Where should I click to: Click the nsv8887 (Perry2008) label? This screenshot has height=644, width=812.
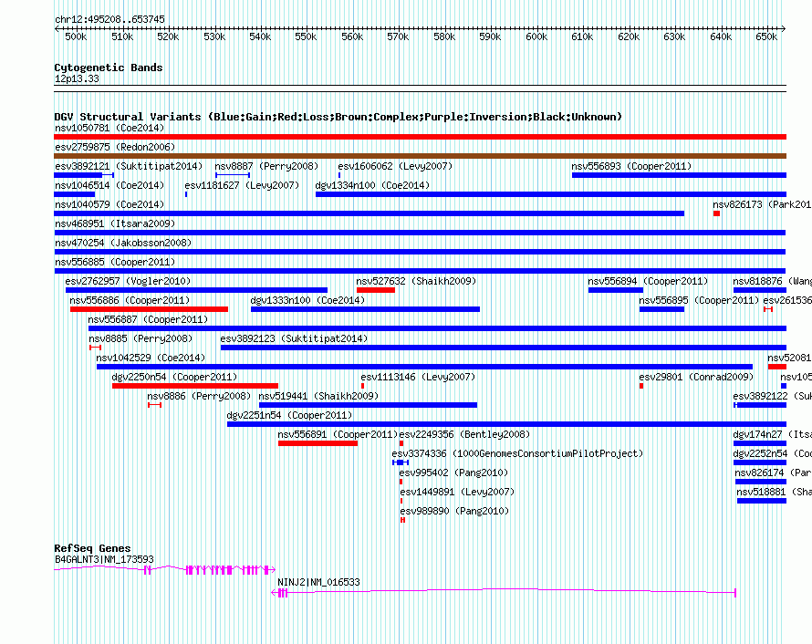point(266,166)
